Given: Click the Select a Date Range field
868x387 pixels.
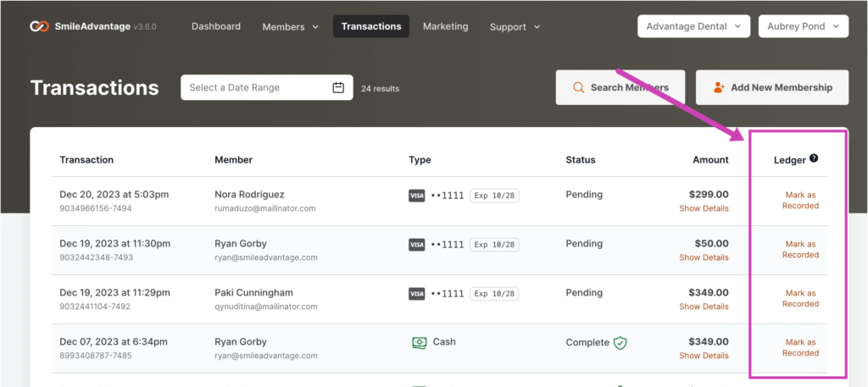Looking at the screenshot, I should click(x=254, y=87).
